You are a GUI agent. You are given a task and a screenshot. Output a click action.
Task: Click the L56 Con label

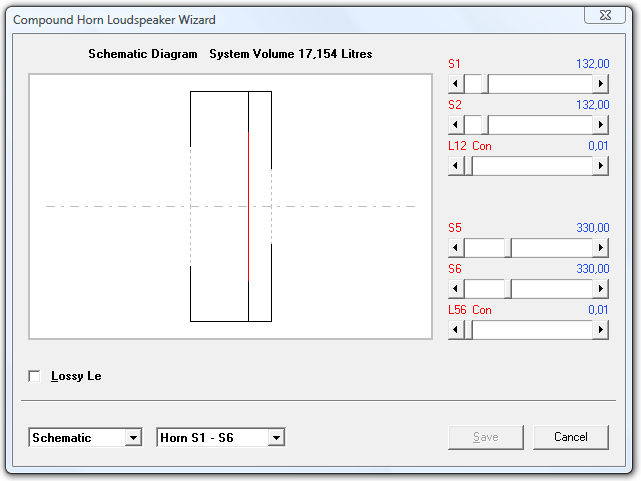[470, 310]
